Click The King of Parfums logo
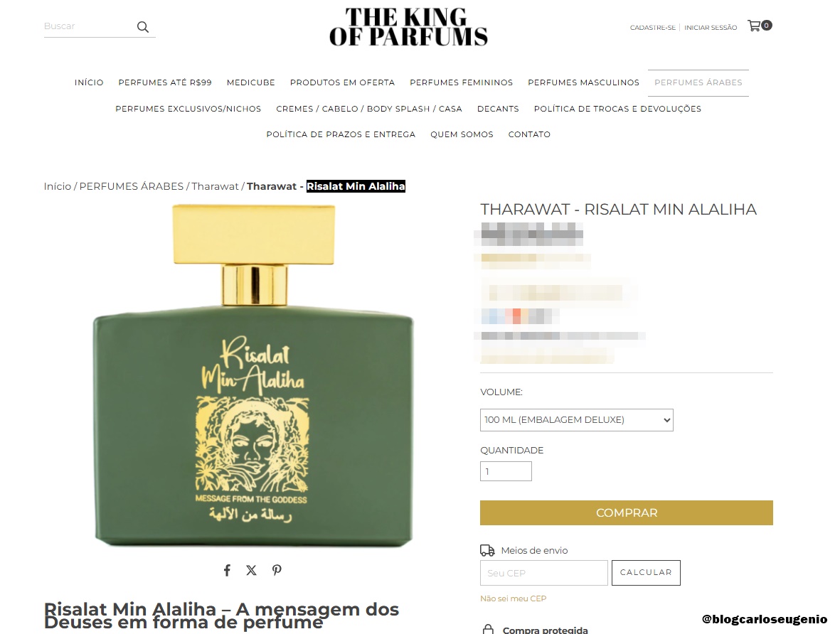Screen dimensions: 840x634 [408, 27]
